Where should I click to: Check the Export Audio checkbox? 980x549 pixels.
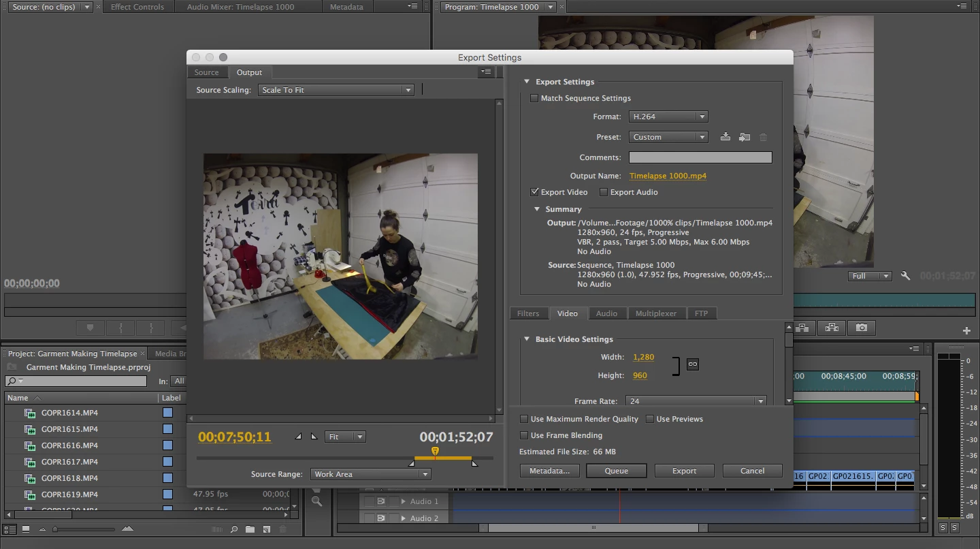click(x=603, y=192)
